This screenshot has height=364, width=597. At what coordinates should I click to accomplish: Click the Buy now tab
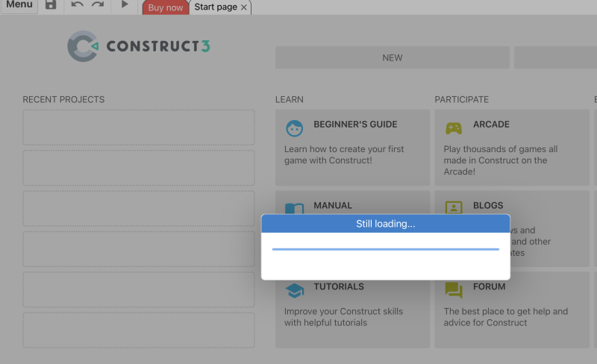(166, 7)
